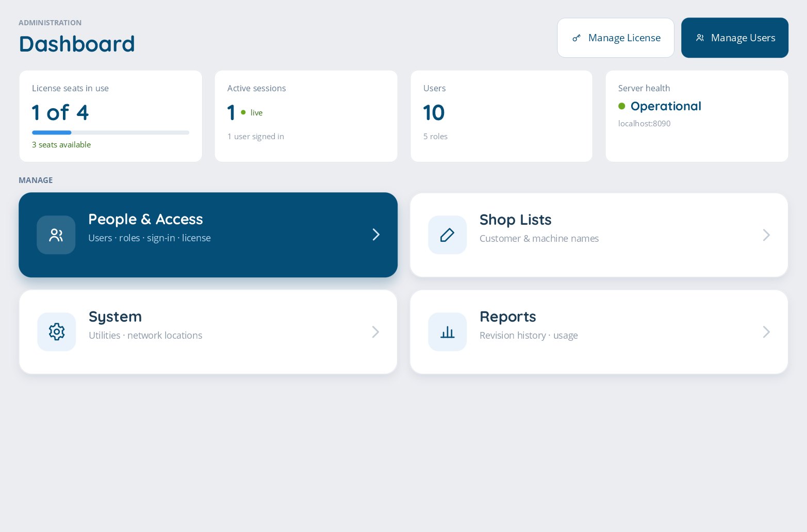Click the green Operational status dot
807x532 pixels.
622,106
